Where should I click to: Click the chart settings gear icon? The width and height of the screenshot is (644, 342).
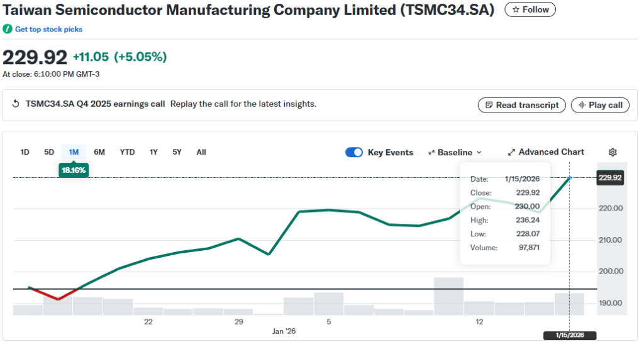coord(613,152)
